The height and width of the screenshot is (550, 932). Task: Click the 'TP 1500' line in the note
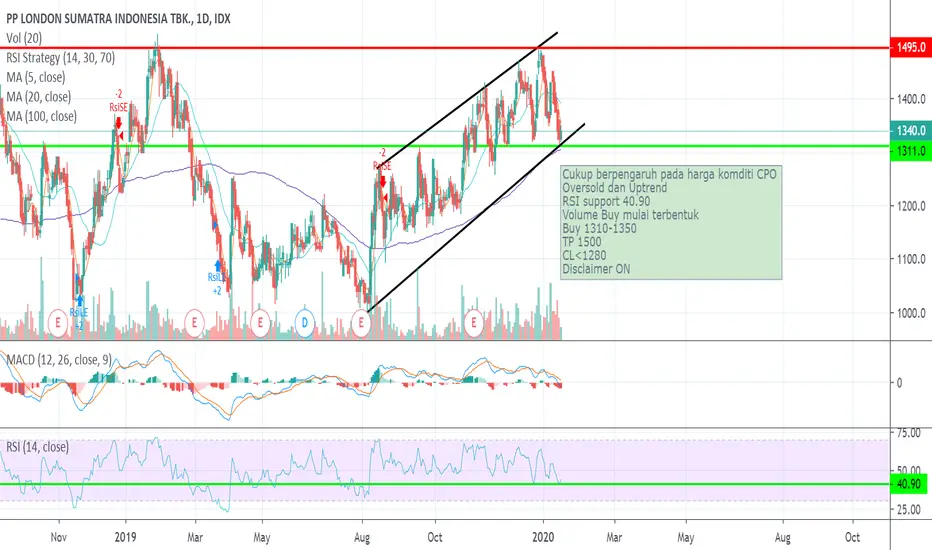tap(582, 242)
